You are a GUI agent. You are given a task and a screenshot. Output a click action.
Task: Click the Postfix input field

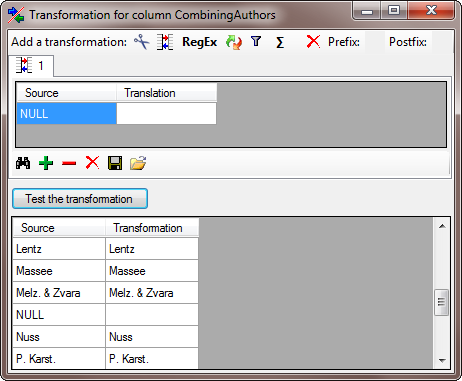coord(441,42)
